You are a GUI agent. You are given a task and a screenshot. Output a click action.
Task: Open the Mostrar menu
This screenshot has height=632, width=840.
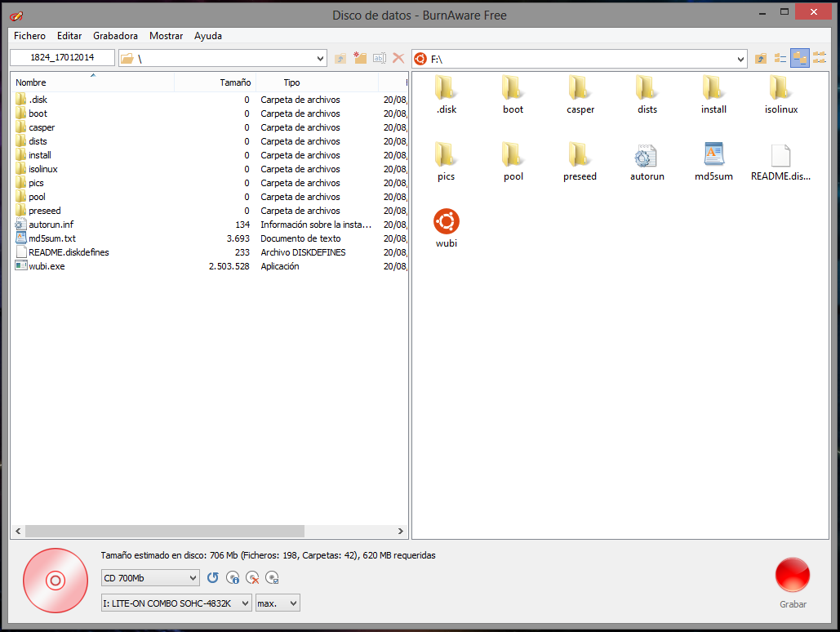pyautogui.click(x=167, y=36)
